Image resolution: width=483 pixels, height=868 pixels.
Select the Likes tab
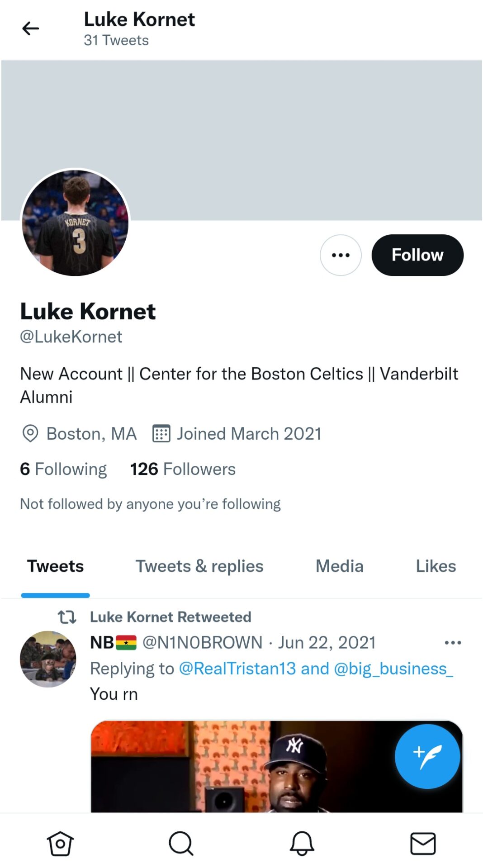(x=436, y=566)
